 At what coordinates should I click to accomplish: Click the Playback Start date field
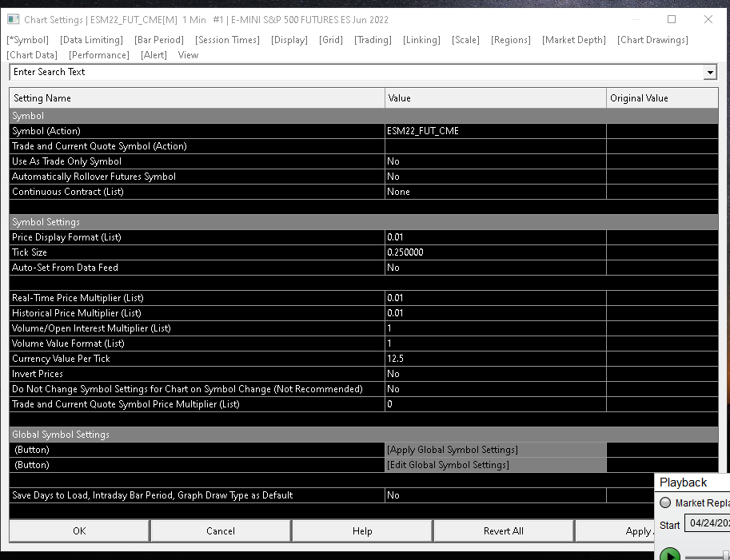click(x=707, y=523)
